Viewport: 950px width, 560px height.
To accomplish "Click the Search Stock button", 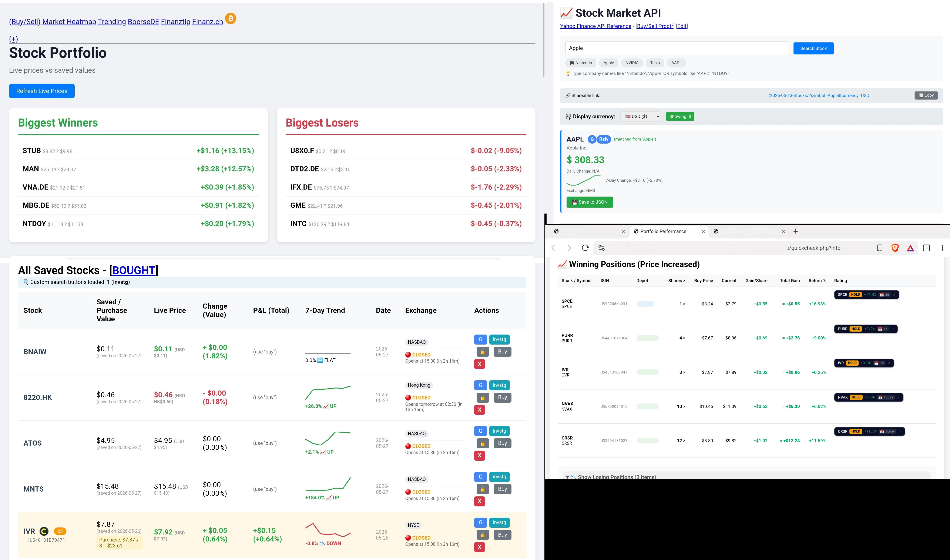I will [x=813, y=48].
